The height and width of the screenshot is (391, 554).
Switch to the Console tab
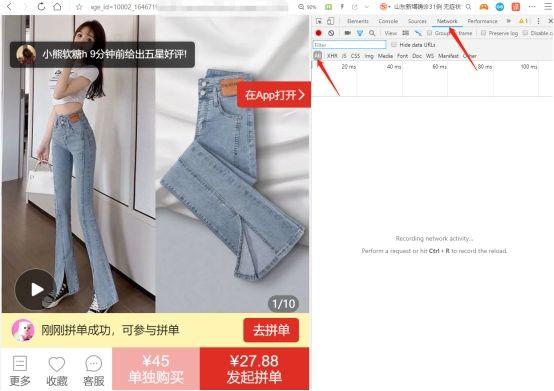pos(388,21)
